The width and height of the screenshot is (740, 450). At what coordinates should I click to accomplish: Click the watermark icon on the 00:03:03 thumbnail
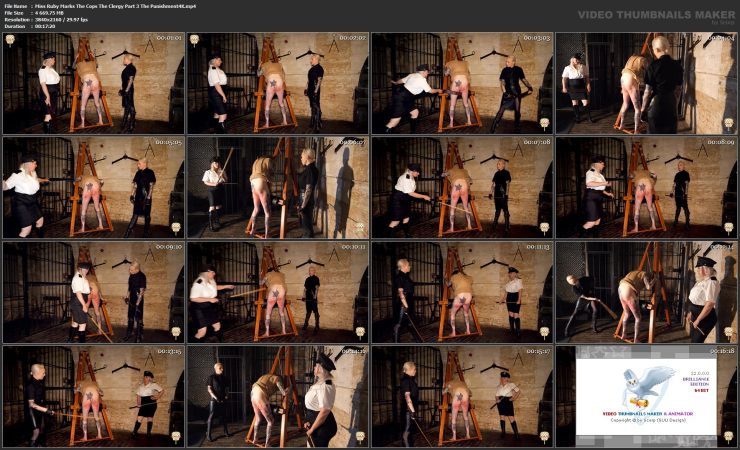pyautogui.click(x=544, y=124)
